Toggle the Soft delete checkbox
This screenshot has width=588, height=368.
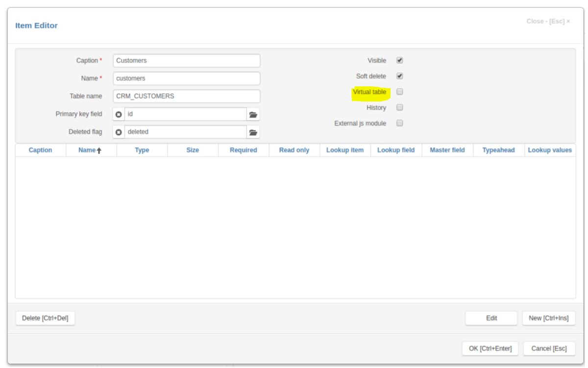tap(399, 76)
